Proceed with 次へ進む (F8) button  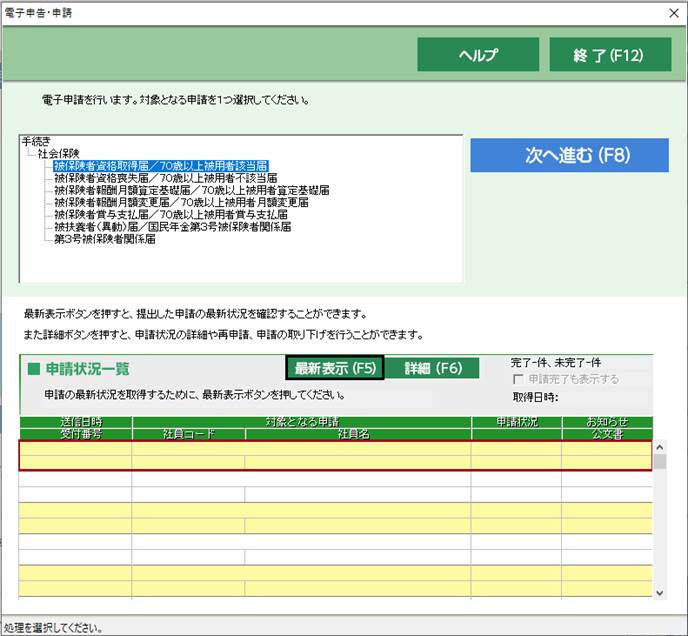[x=570, y=155]
